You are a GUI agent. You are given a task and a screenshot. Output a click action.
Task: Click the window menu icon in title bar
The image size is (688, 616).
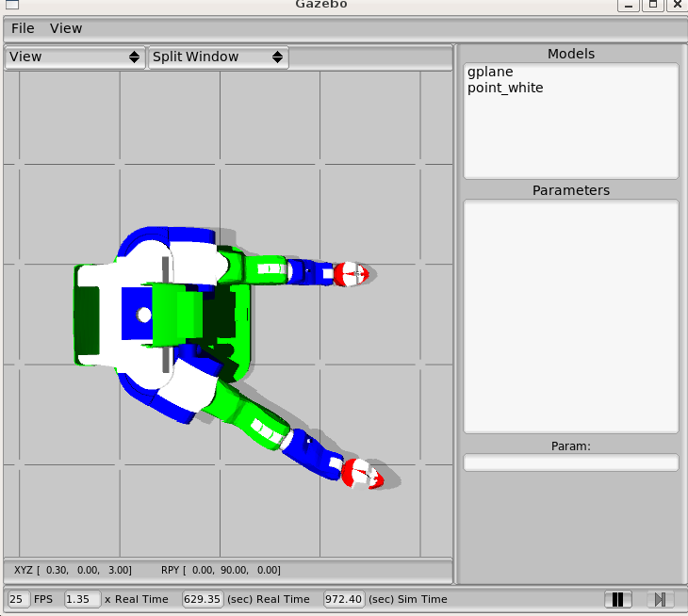point(11,5)
